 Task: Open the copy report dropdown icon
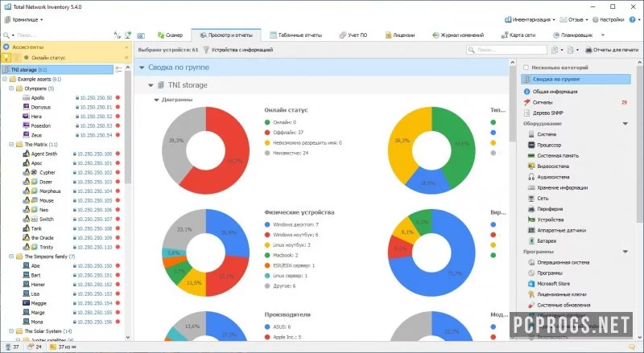pos(557,50)
